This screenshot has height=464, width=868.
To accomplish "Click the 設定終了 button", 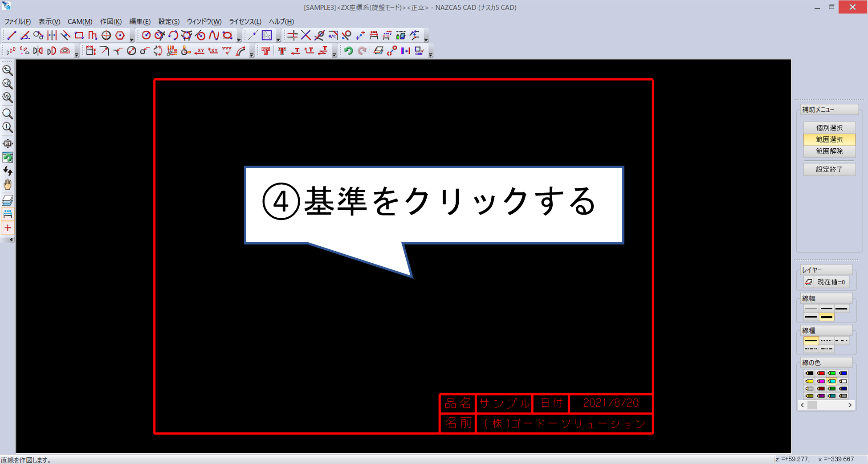I will 829,169.
